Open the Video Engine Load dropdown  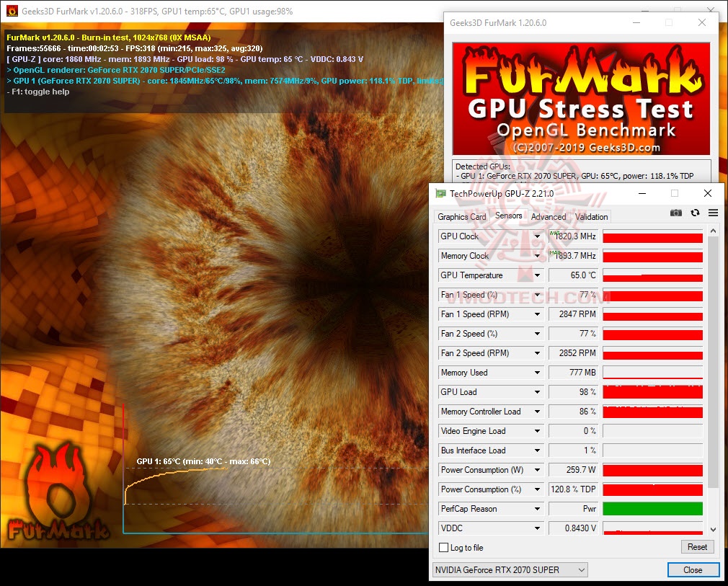coord(537,431)
